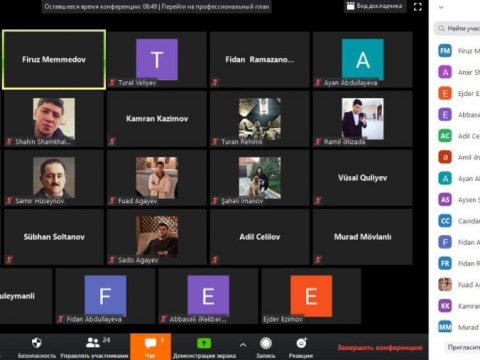This screenshot has height=360, width=480.
Task: Select Samir Hüseynov video tile
Action: click(x=54, y=178)
